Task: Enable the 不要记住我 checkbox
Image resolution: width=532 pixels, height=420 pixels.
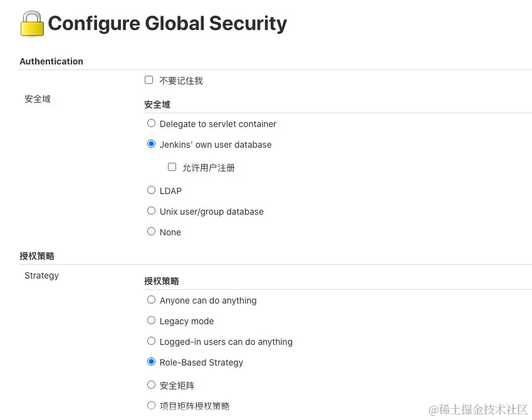Action: [149, 80]
